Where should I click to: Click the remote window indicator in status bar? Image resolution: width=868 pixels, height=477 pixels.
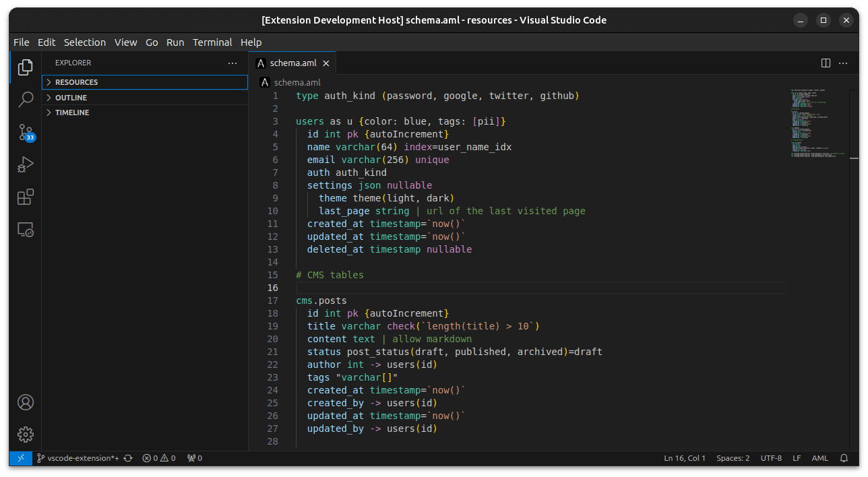click(x=20, y=458)
